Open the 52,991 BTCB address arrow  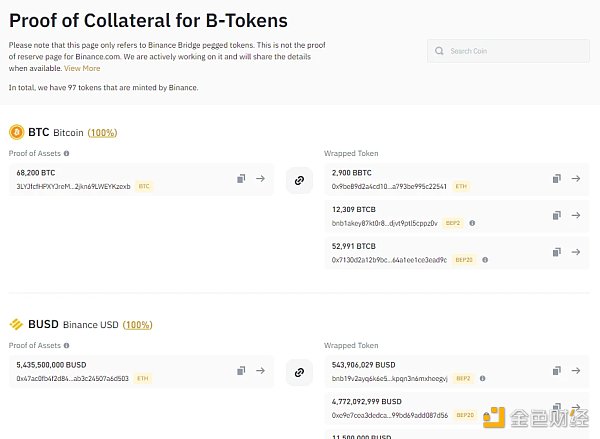(x=576, y=252)
